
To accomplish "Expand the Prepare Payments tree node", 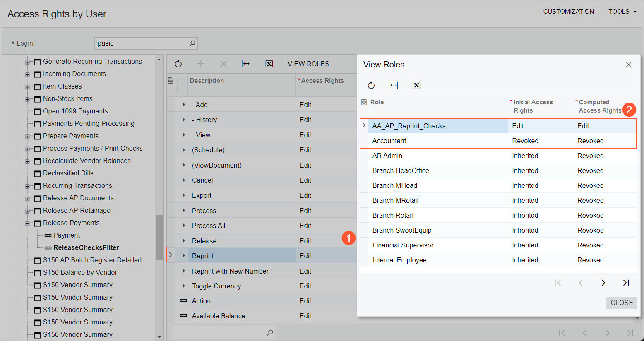I will click(x=27, y=137).
